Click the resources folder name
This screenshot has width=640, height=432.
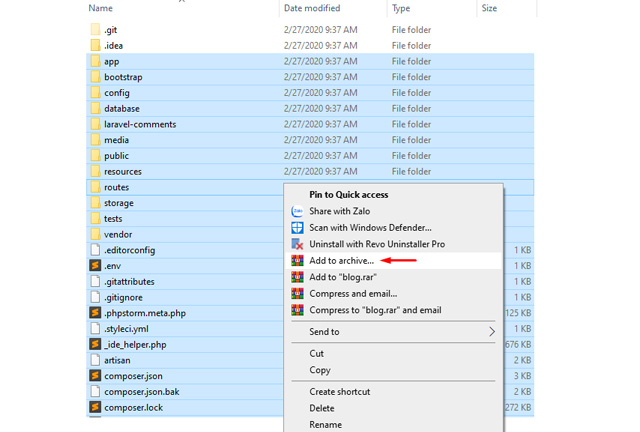pos(123,171)
